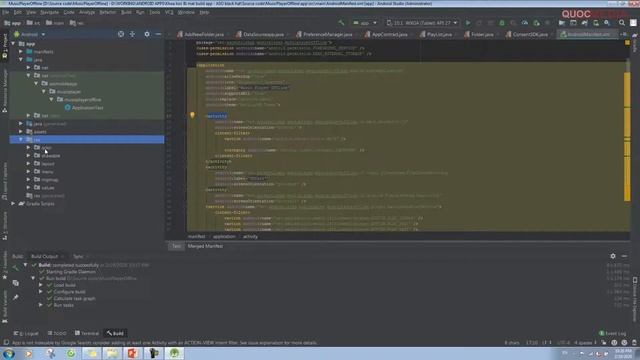Hide the Project panel with the minus icon
This screenshot has height=360, width=640.
[158, 34]
